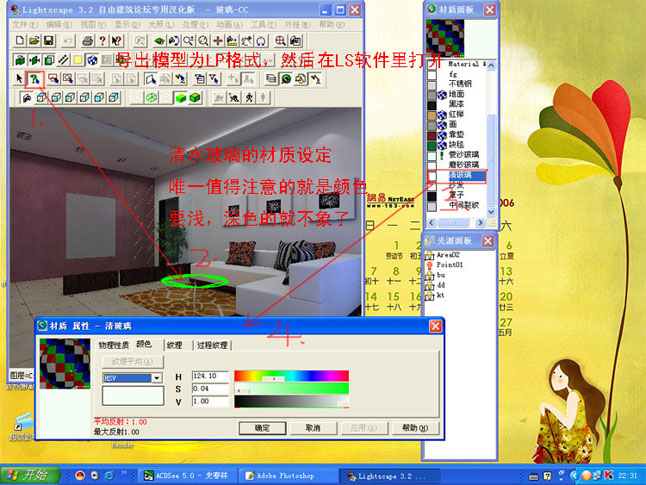Select the black arrow pointer tool
This screenshot has width=646, height=485.
(19, 79)
